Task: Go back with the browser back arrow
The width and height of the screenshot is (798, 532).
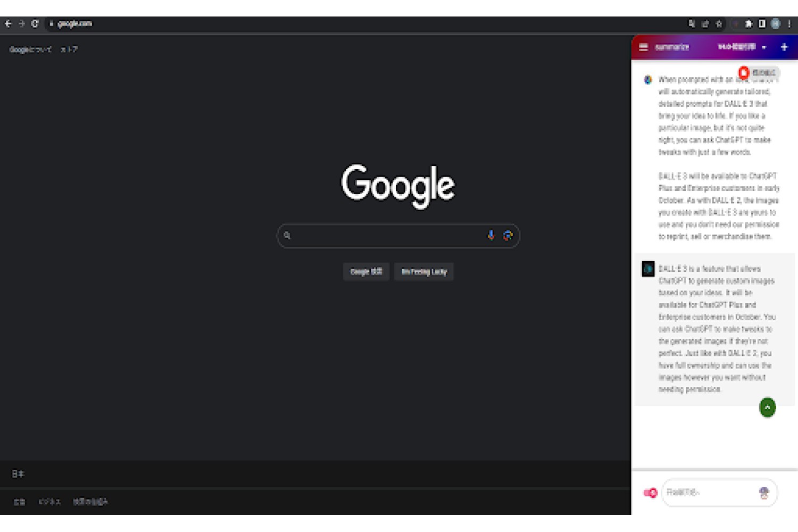Action: [8, 23]
